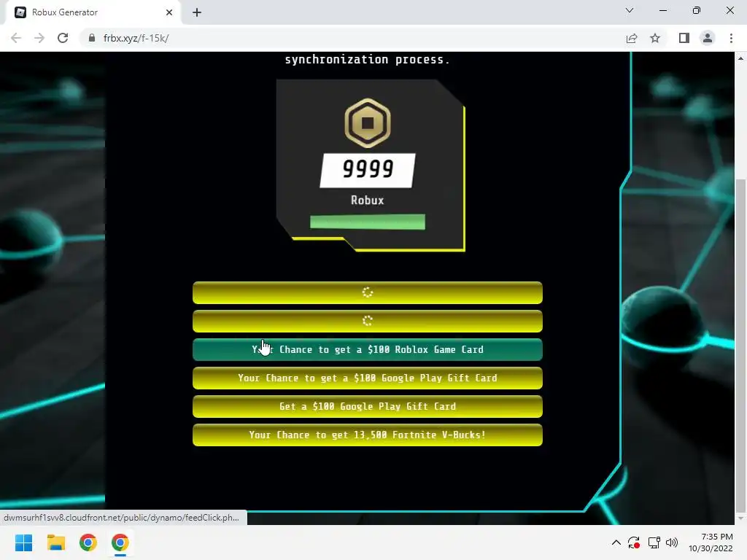The image size is (747, 560).
Task: Click the $100 Roblox Game Card offer
Action: (x=368, y=349)
